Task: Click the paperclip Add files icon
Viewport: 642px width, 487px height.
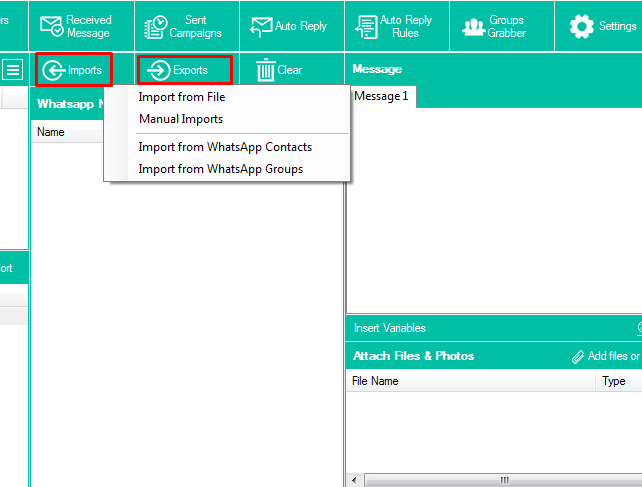Action: tap(577, 356)
